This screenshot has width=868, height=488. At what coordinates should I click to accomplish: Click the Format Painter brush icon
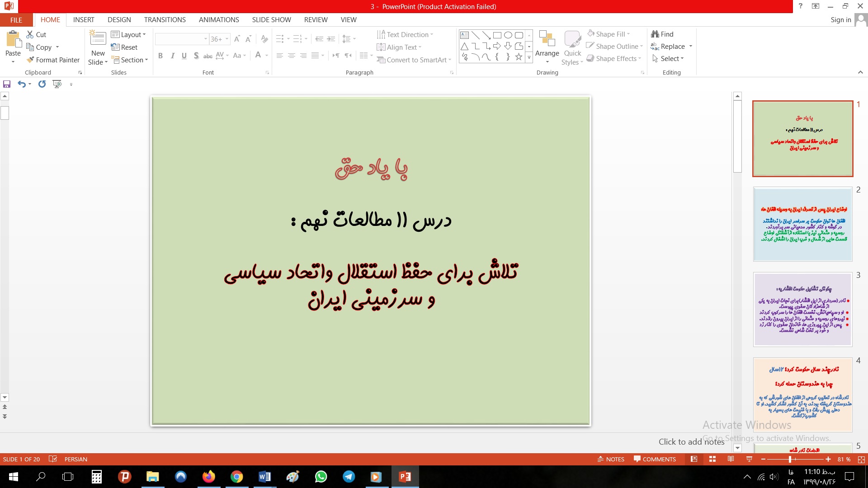30,60
